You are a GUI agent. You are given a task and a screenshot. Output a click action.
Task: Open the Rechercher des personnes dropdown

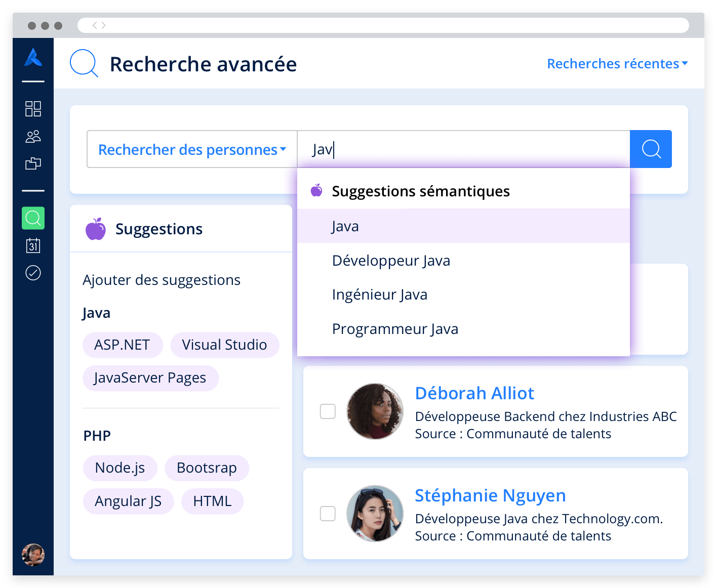pyautogui.click(x=192, y=149)
